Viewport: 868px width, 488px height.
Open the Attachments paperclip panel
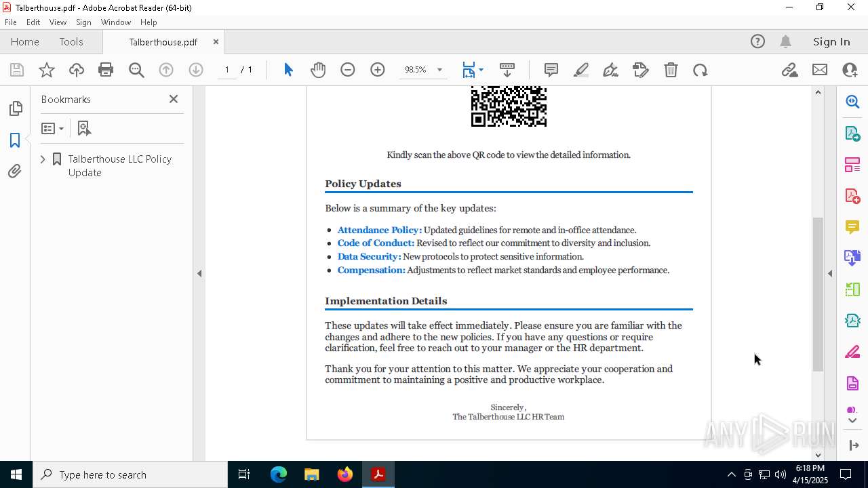[x=15, y=171]
